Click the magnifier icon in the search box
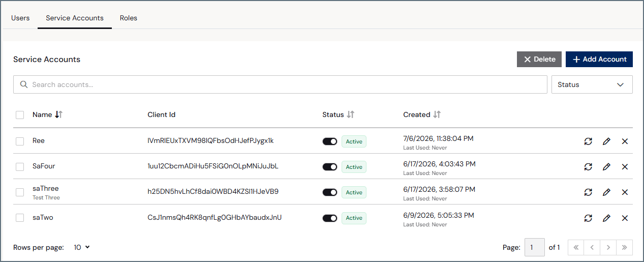 (x=23, y=84)
